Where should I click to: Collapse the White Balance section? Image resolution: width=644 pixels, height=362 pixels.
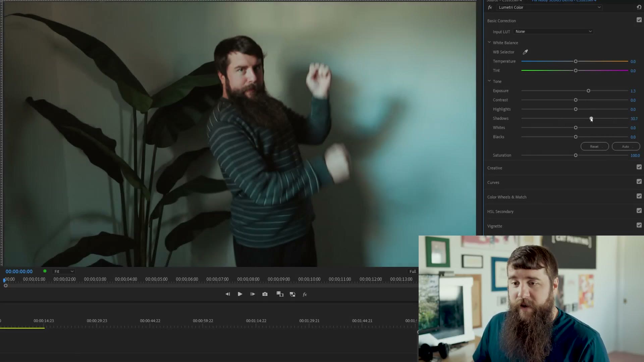pos(489,43)
